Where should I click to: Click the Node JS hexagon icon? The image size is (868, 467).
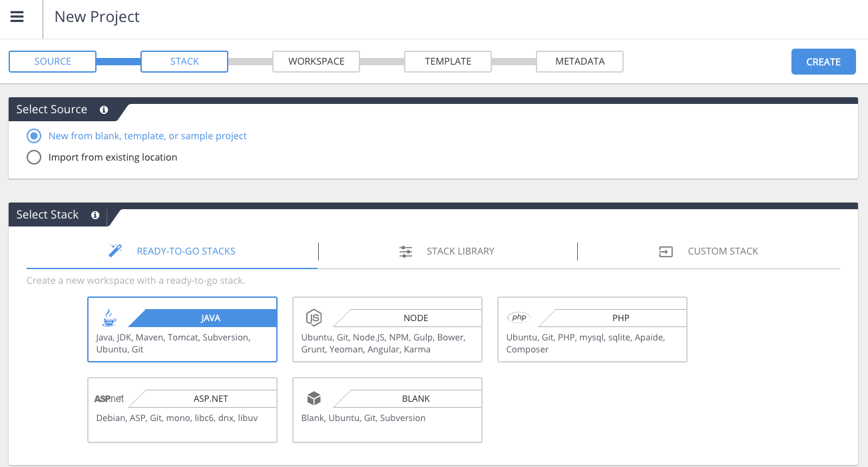[x=314, y=318]
